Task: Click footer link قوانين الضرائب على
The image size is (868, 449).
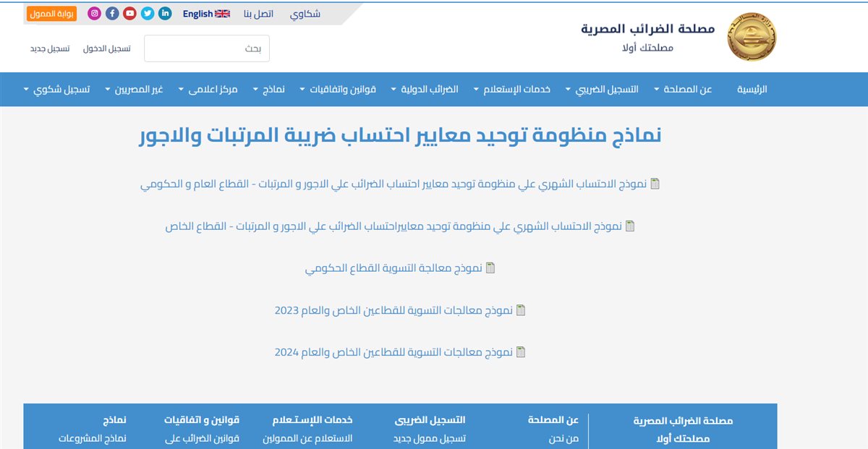Action: tap(202, 438)
